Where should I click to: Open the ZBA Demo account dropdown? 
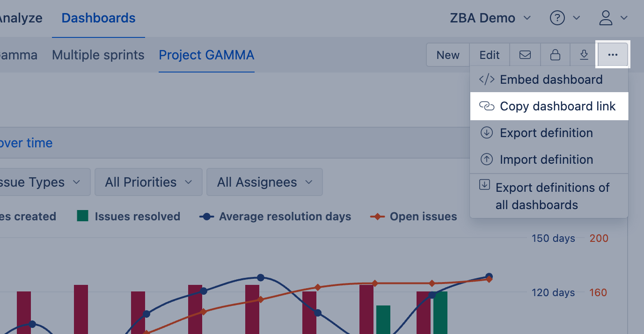coord(490,18)
